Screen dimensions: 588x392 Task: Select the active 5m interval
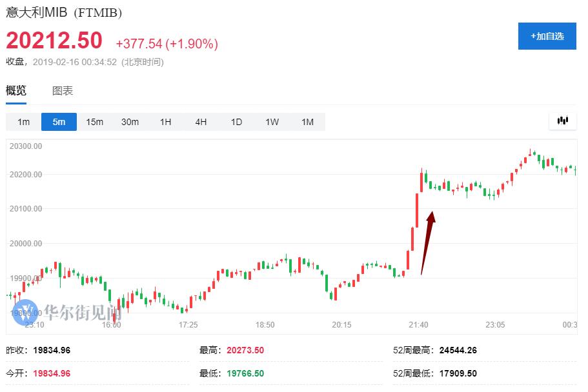[59, 122]
